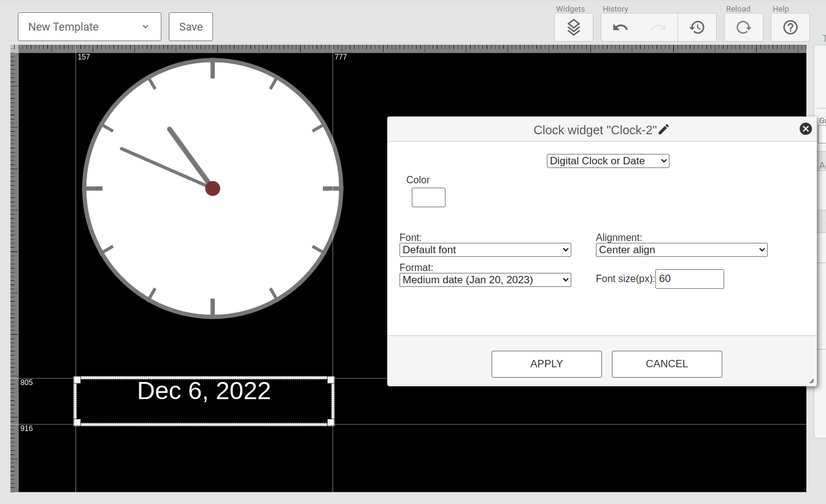Click the font size input field
Viewport: 826px width, 504px height.
[689, 278]
